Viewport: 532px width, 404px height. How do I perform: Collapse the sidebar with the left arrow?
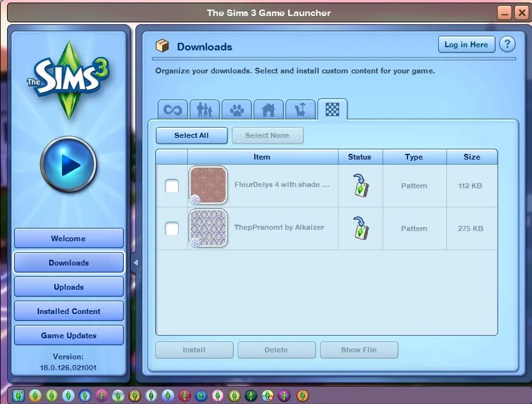tap(135, 262)
